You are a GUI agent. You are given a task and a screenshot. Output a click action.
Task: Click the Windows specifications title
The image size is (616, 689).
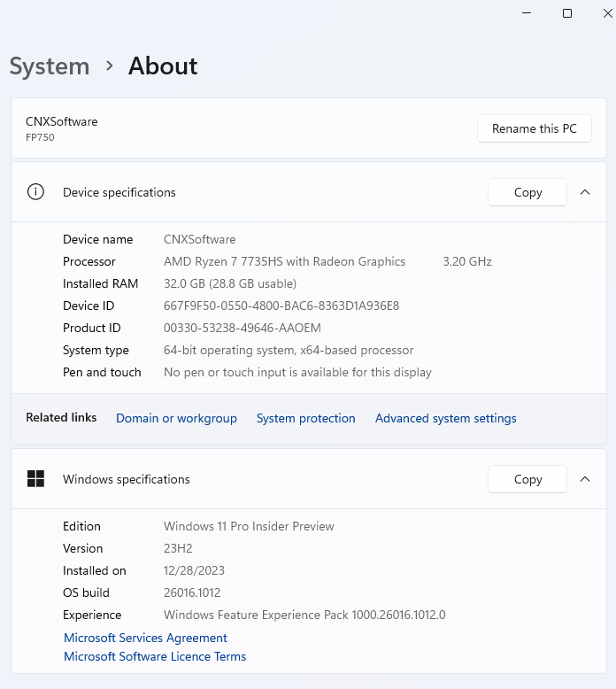tap(126, 479)
